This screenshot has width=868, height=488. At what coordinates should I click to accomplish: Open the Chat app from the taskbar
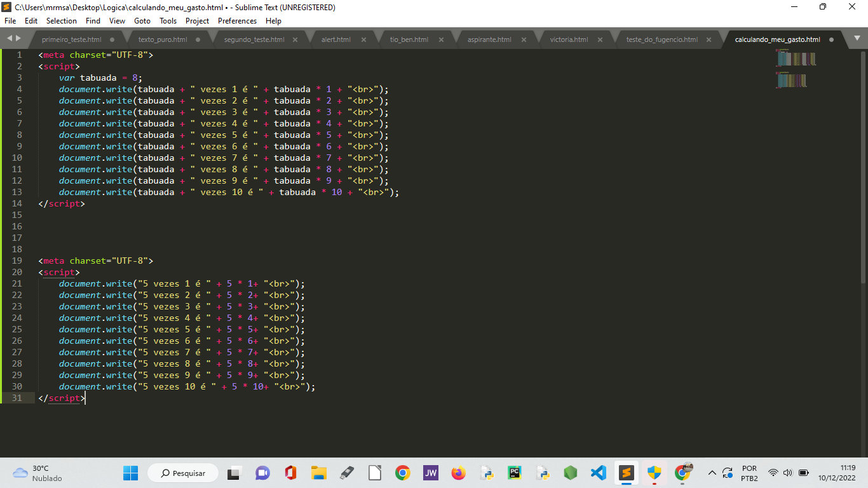point(262,473)
